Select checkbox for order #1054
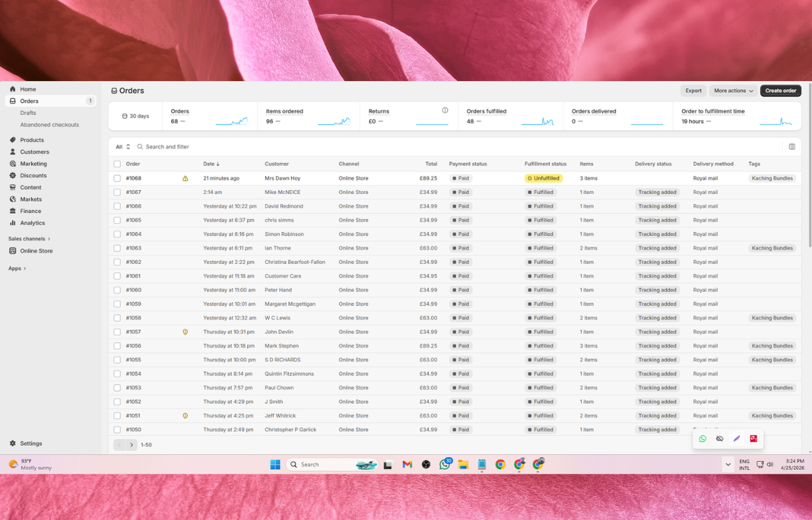Screen dimensions: 812x520 point(117,374)
